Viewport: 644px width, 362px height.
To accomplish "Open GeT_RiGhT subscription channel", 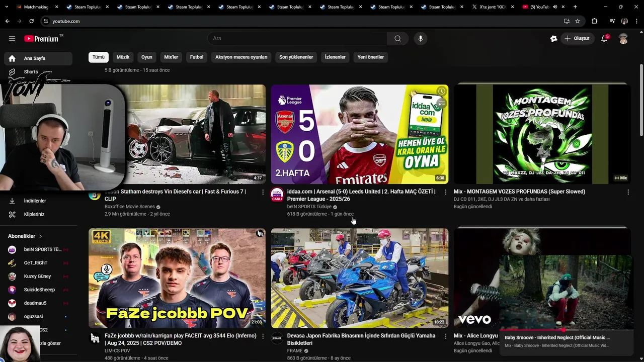I will click(x=38, y=263).
